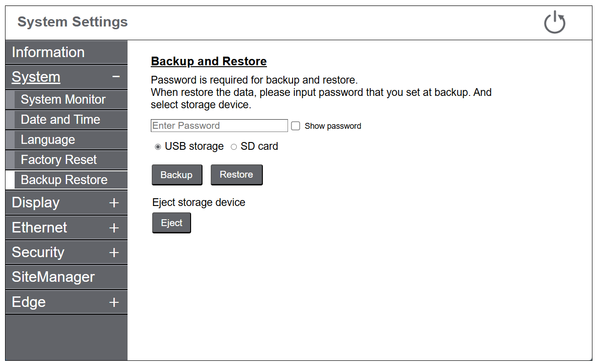Expand the Ethernet section plus icon

pos(114,227)
